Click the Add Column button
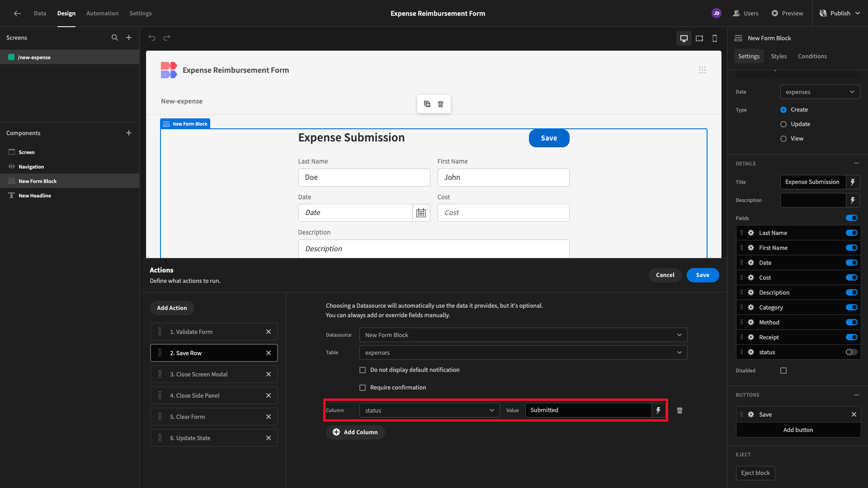 [355, 432]
